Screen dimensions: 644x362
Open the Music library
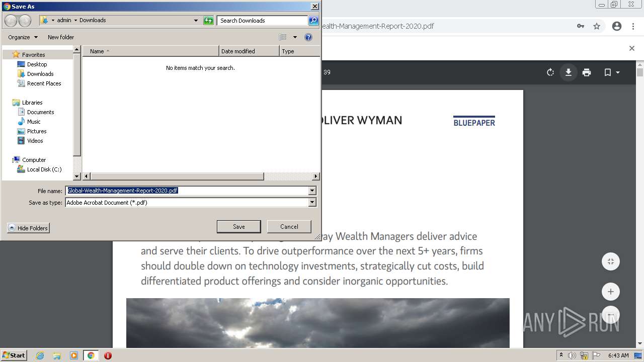pos(34,122)
